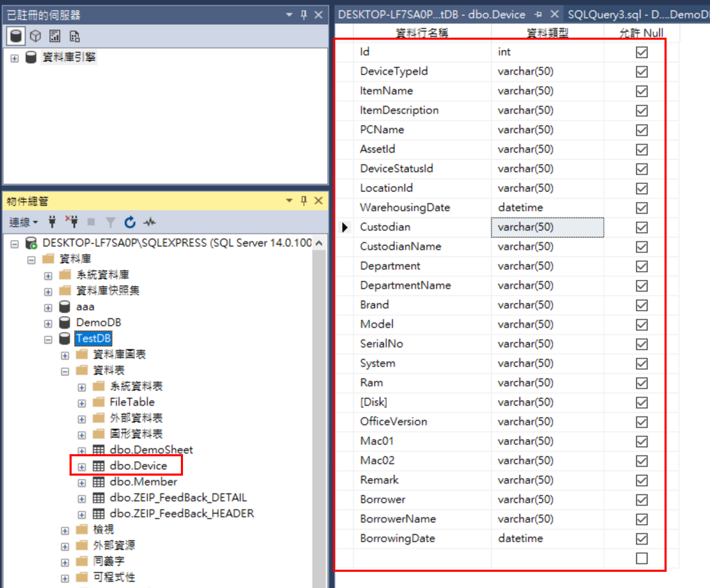The image size is (710, 588).
Task: Select the Reporting Services icon in Registered Servers
Action: click(x=54, y=36)
